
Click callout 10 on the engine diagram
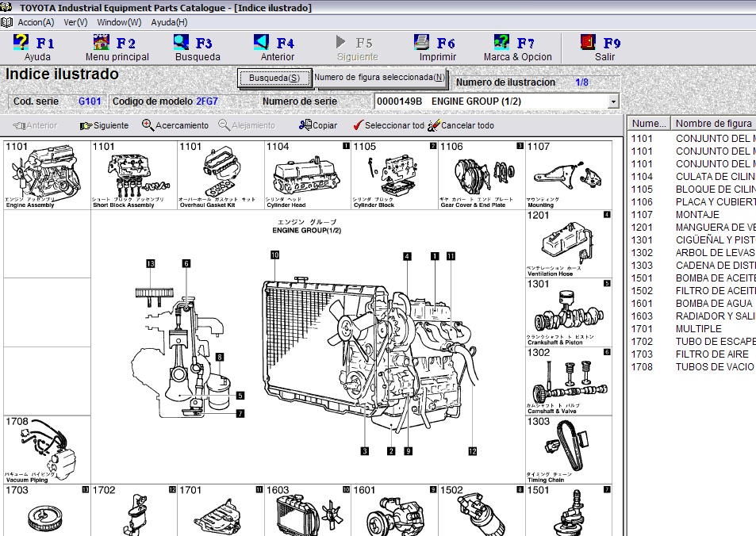(x=274, y=255)
